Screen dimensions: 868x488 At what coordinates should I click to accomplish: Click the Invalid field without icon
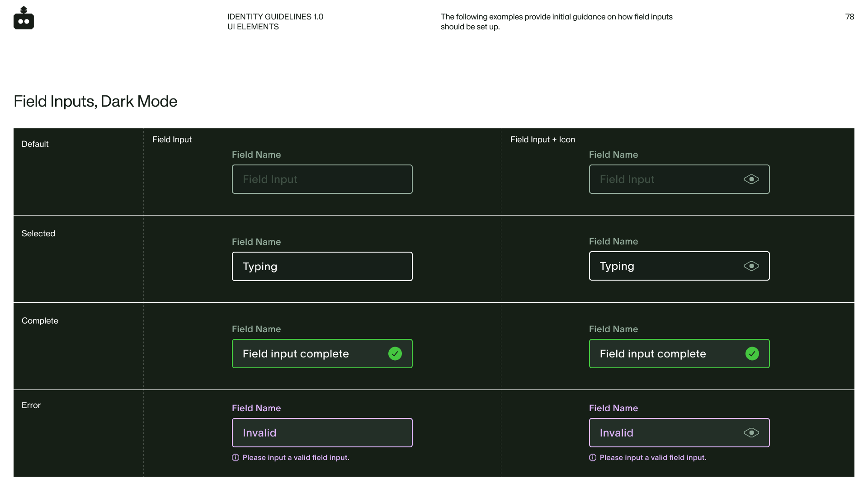322,433
